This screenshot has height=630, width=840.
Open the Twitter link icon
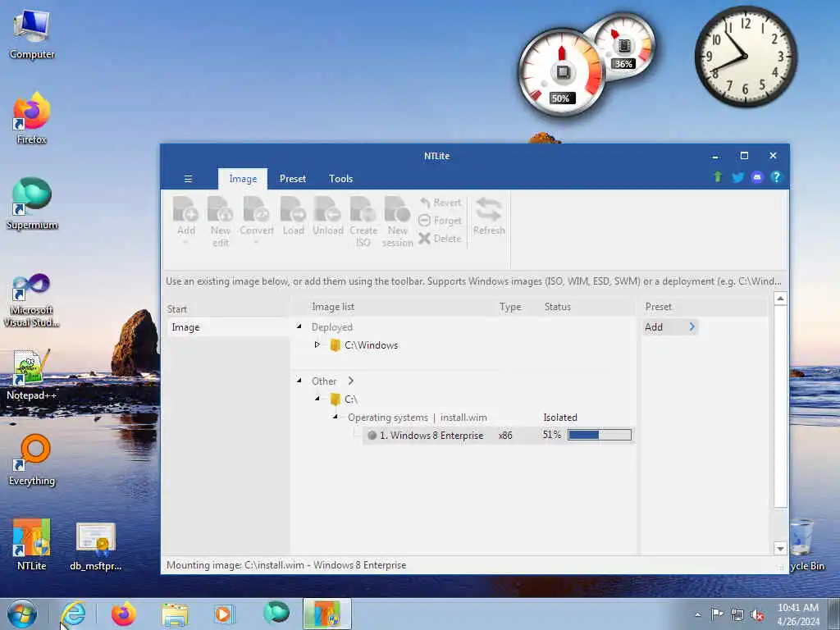click(737, 177)
